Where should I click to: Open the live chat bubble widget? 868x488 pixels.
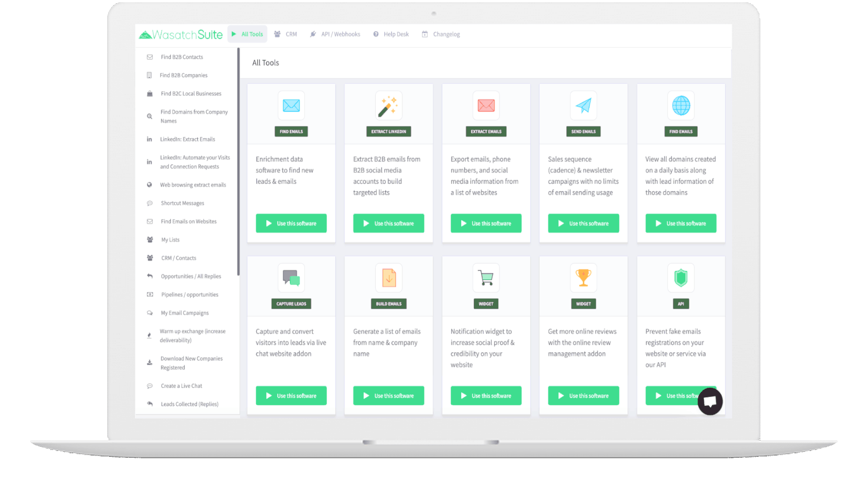710,401
